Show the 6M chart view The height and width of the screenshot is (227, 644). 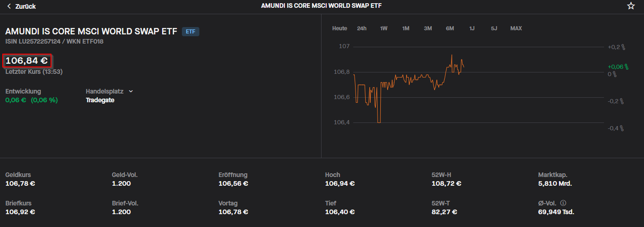(x=450, y=28)
